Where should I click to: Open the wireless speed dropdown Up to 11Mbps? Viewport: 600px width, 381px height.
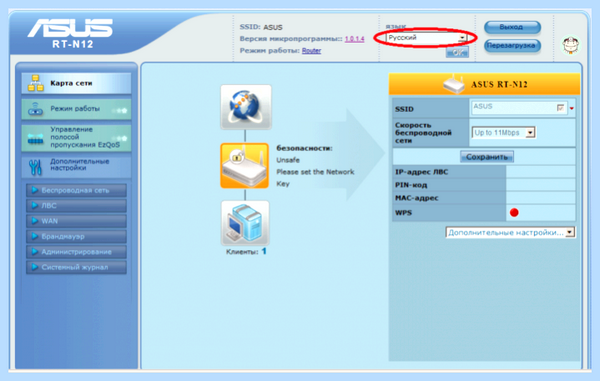504,133
